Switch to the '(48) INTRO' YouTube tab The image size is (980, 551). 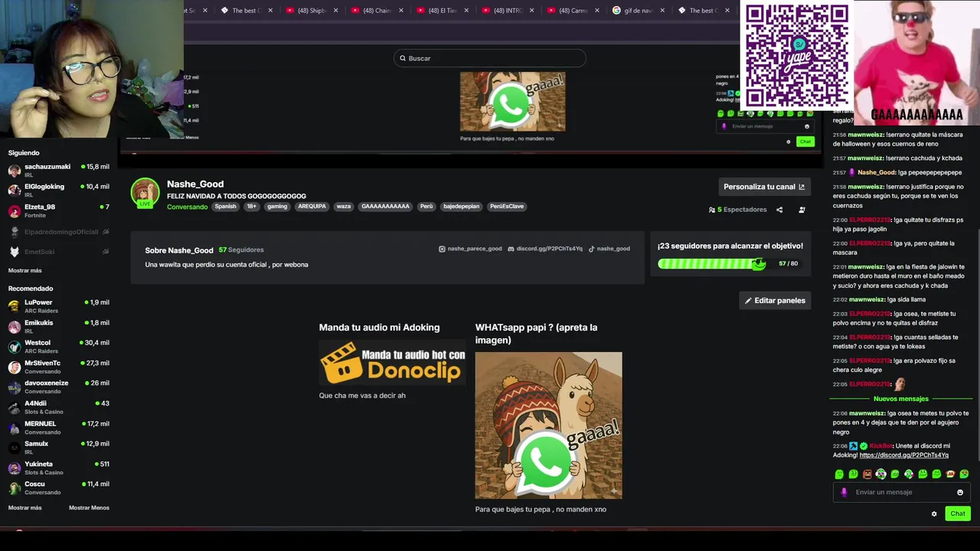pyautogui.click(x=508, y=11)
